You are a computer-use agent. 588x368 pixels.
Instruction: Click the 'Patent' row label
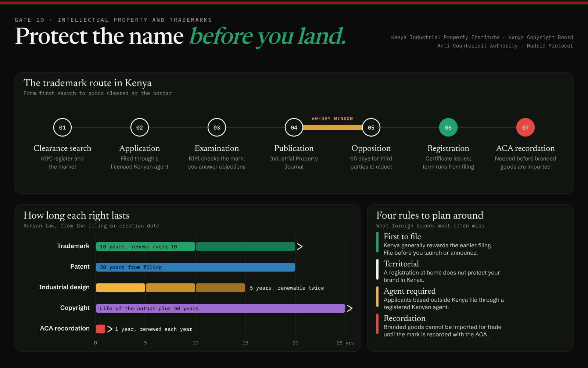coord(80,266)
